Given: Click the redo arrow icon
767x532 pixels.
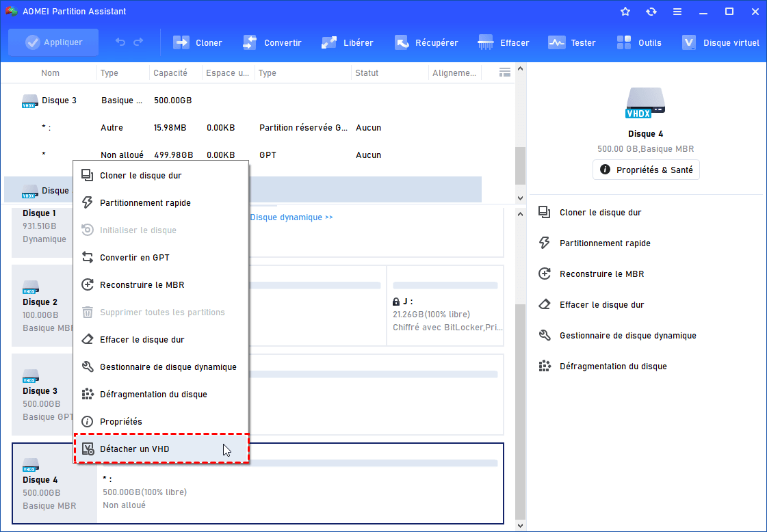Looking at the screenshot, I should 138,42.
